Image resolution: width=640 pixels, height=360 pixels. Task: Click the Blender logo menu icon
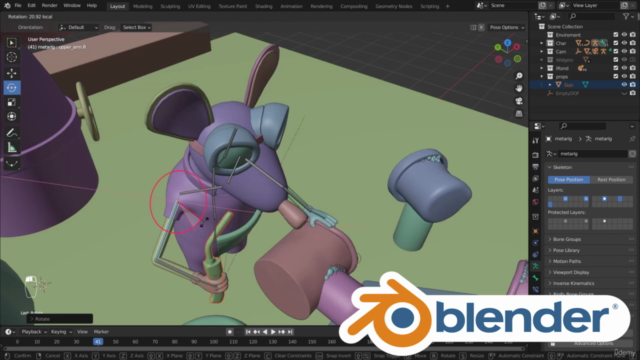[7, 6]
